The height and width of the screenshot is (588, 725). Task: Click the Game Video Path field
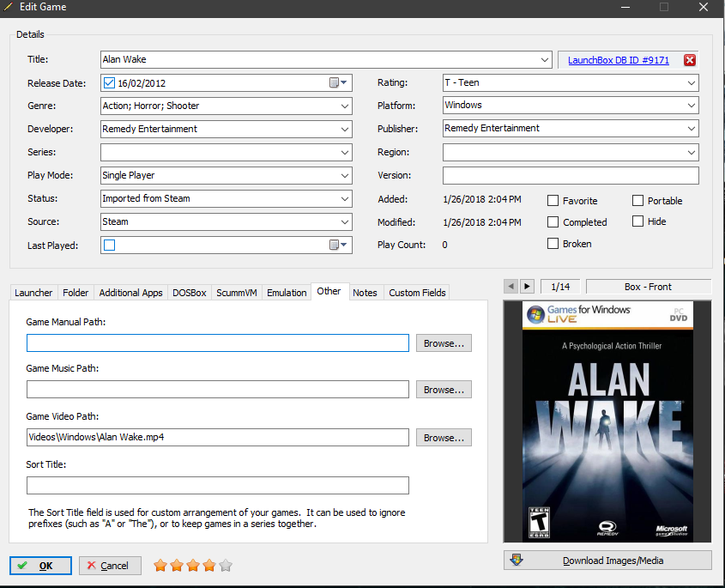(218, 438)
